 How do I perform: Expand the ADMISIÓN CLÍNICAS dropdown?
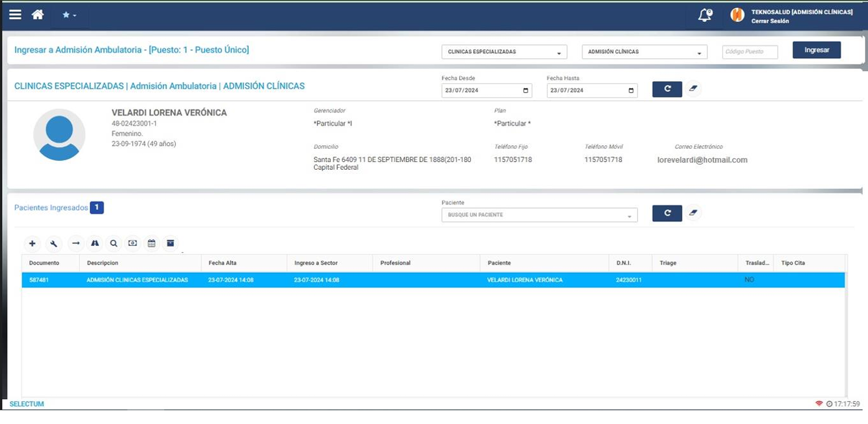(x=644, y=52)
